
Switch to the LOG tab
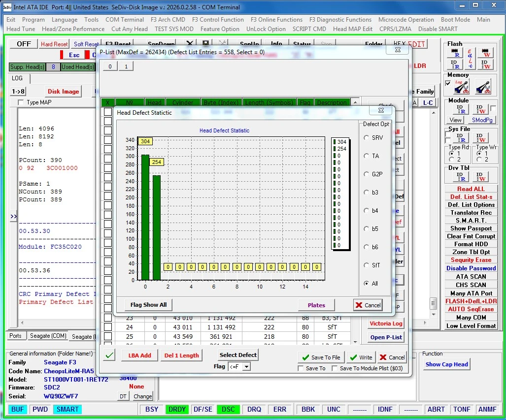(17, 78)
